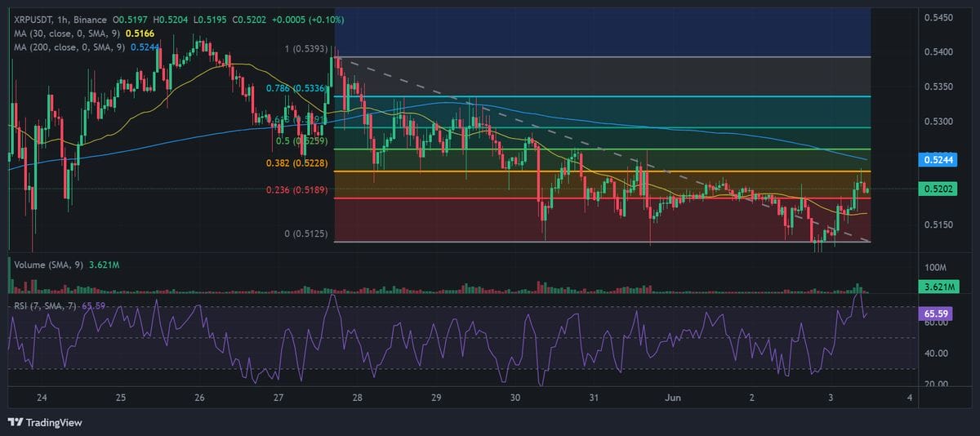Click the 40.00 RSI axis label
This screenshot has width=980, height=436.
[x=936, y=354]
